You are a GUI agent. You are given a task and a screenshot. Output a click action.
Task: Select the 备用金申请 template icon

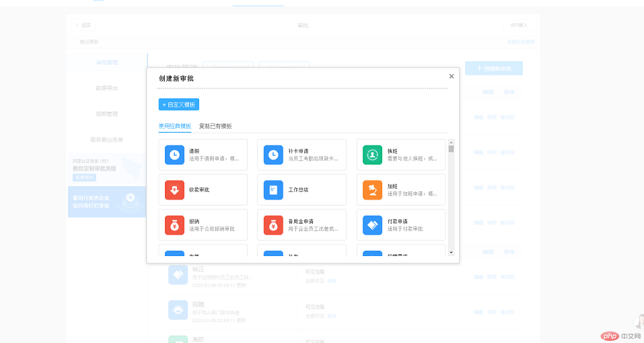[273, 224]
